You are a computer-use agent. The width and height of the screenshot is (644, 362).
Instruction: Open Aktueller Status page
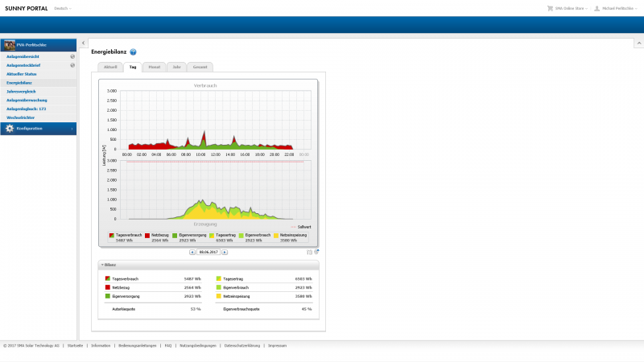click(x=22, y=74)
